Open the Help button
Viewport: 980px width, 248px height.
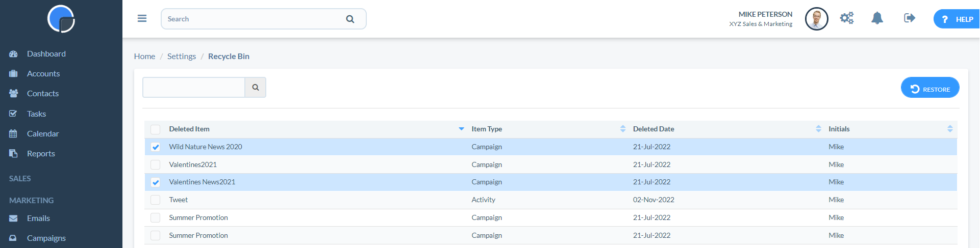[957, 19]
